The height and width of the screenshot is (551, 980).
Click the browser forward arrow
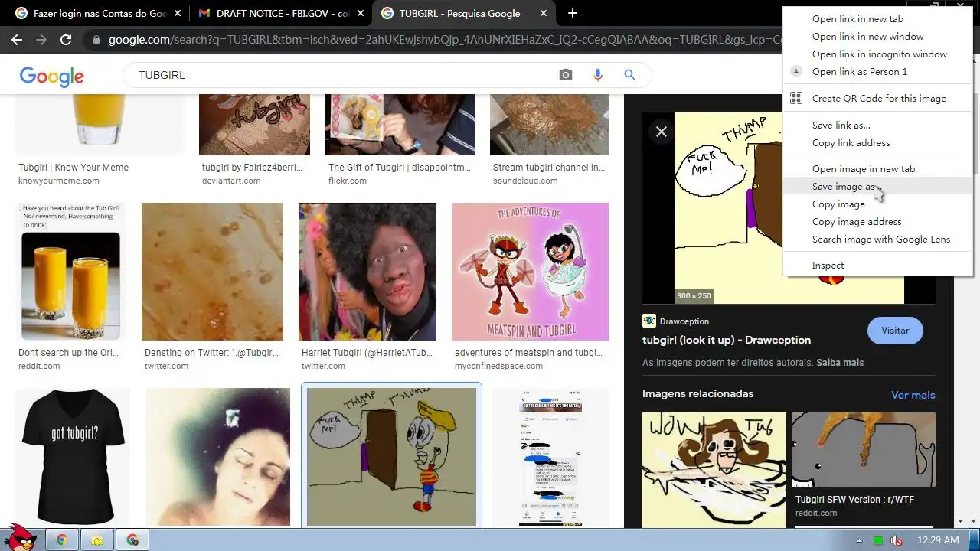click(41, 40)
